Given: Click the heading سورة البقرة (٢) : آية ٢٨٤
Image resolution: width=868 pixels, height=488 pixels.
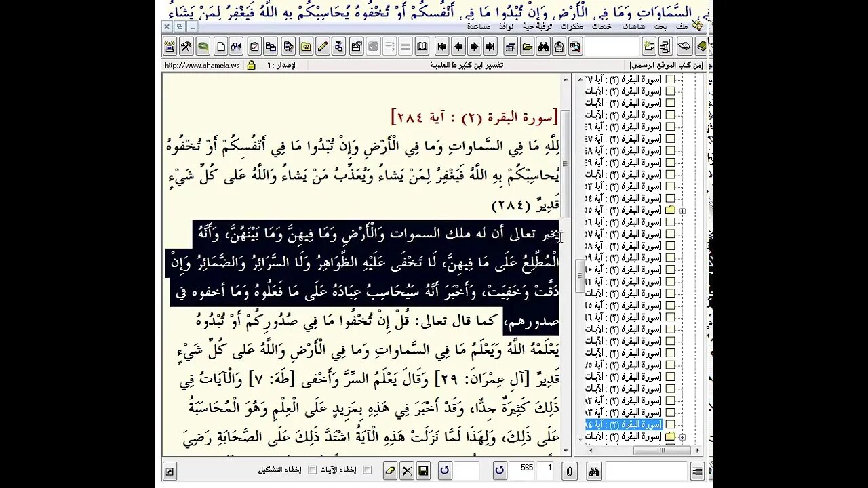Looking at the screenshot, I should tap(474, 117).
